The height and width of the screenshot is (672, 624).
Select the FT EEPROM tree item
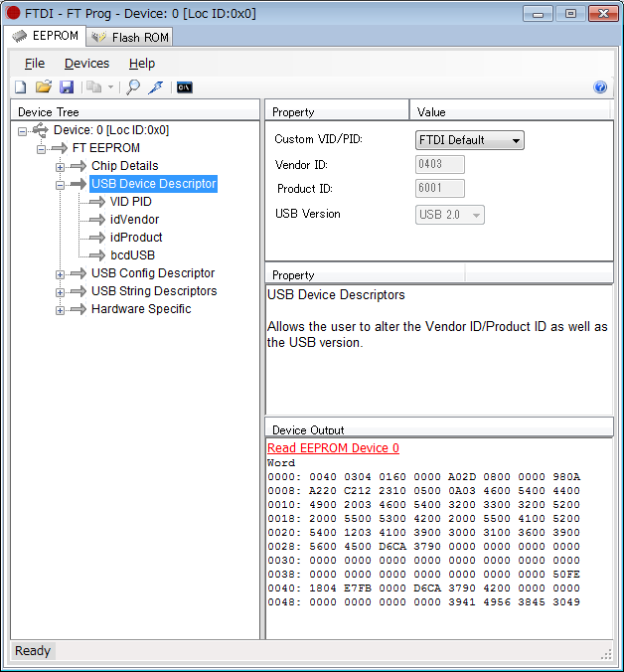[x=106, y=148]
